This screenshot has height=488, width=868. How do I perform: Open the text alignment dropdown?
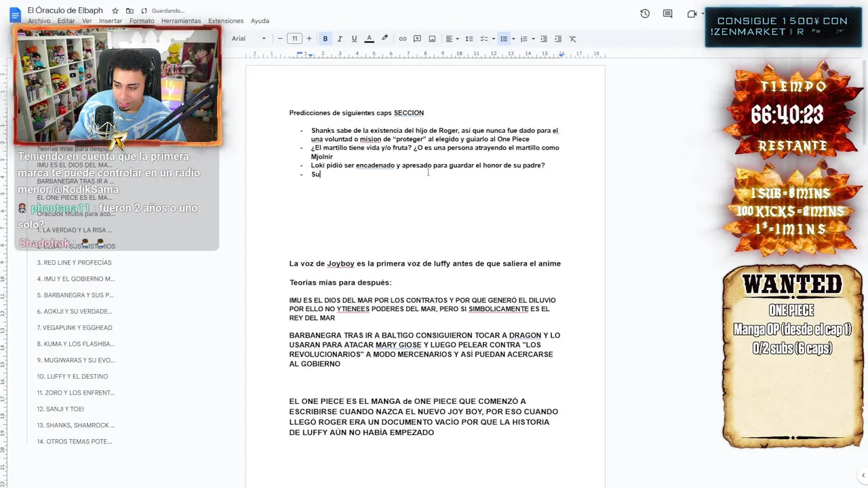(452, 39)
